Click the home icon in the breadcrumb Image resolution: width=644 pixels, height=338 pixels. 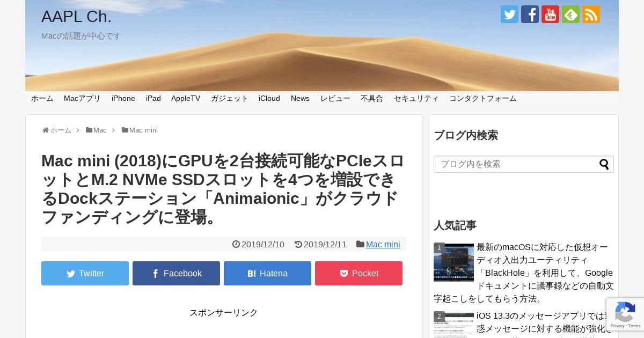pos(46,130)
